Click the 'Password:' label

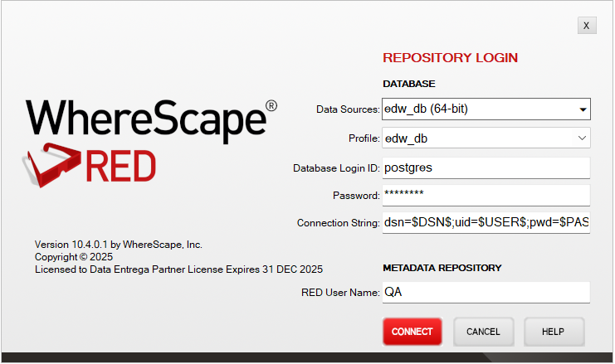(356, 196)
